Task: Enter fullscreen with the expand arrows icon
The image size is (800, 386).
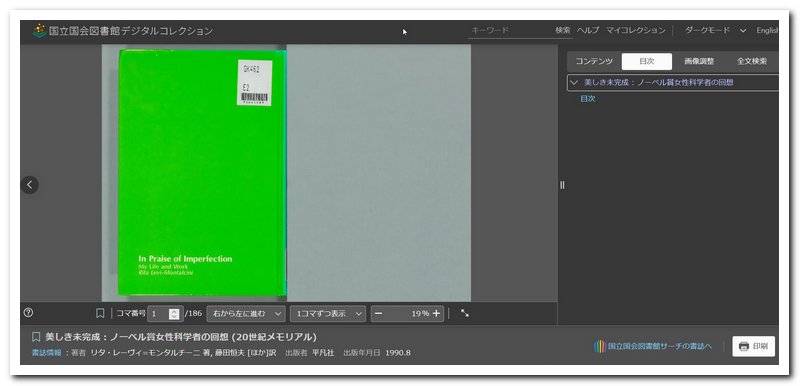Action: [465, 313]
